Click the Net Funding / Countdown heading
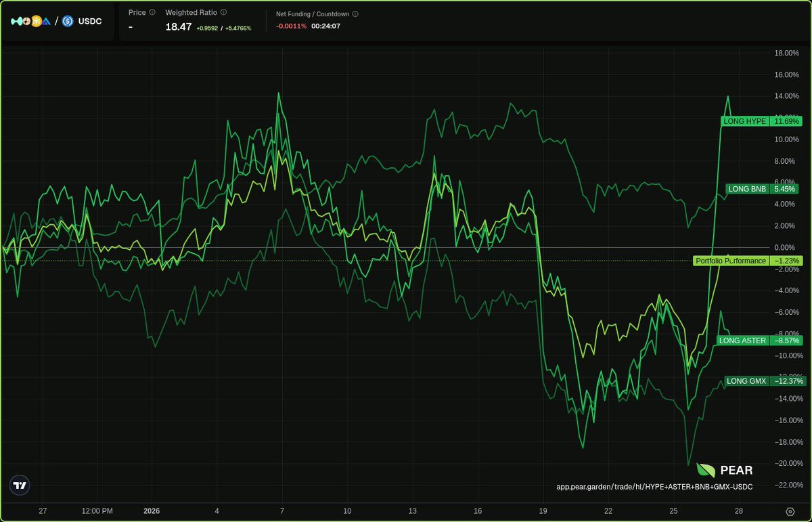The height and width of the screenshot is (522, 812). [x=313, y=14]
